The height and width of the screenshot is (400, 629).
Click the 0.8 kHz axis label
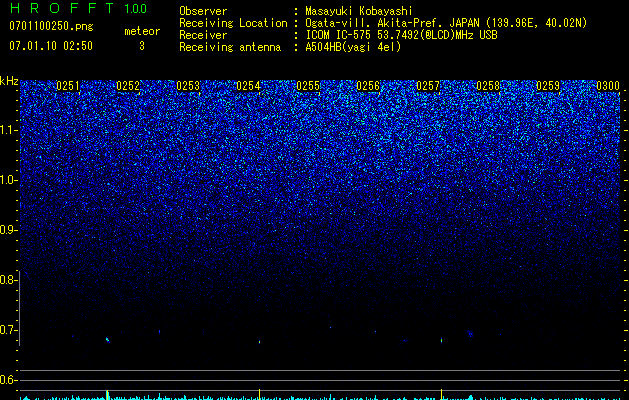point(7,280)
